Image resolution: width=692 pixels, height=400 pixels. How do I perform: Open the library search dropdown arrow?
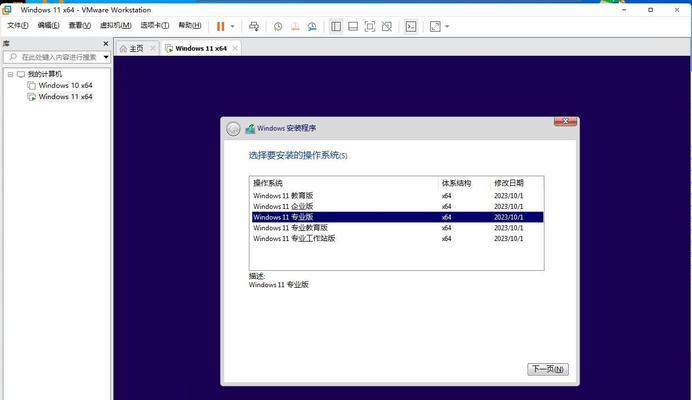[x=106, y=57]
